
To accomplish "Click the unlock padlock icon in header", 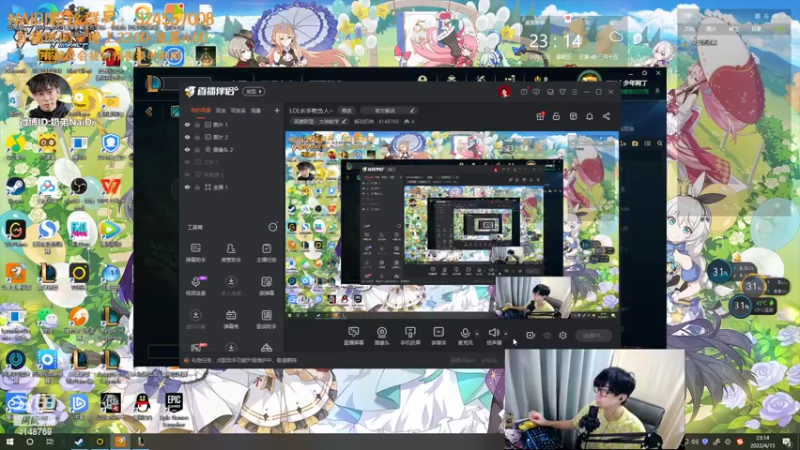I will click(x=556, y=116).
